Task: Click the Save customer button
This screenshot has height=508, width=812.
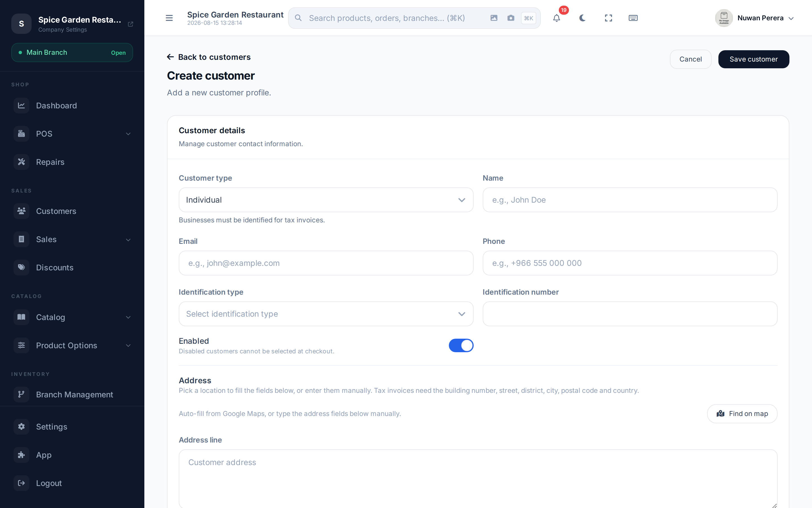Action: (754, 59)
